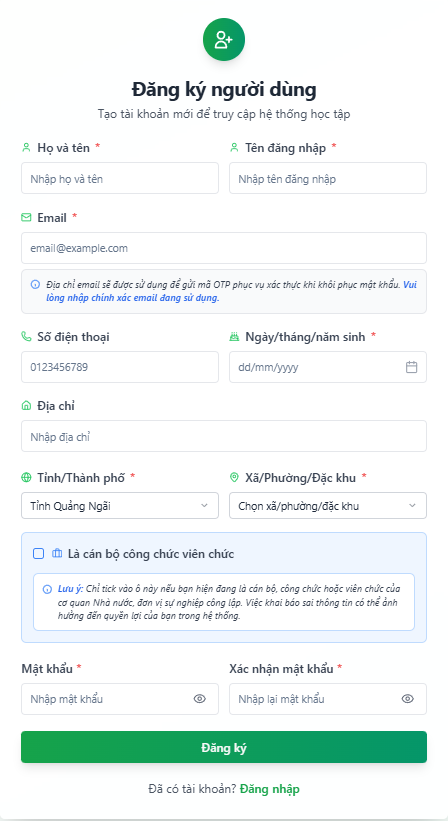
Task: Focus the phone number field 0123456789
Action: 120,367
